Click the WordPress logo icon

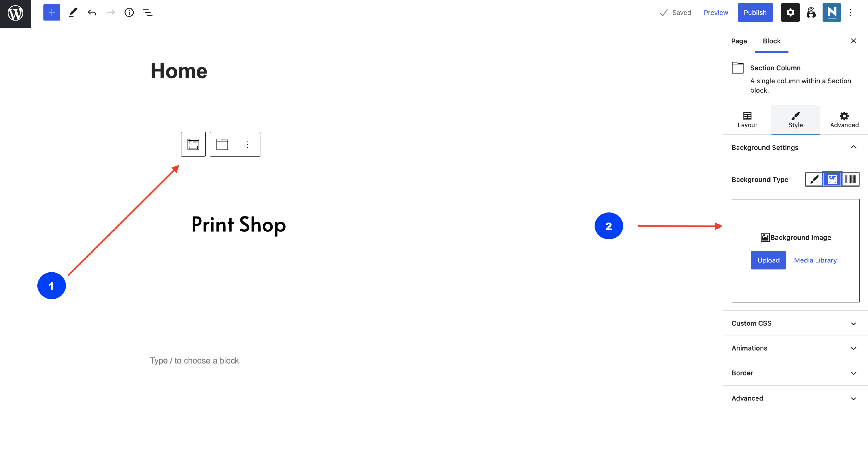(x=16, y=13)
